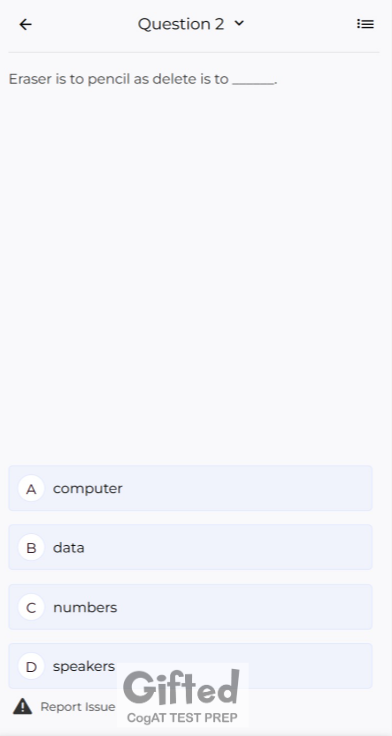
Task: Choose the answer "computer"
Action: coord(190,488)
